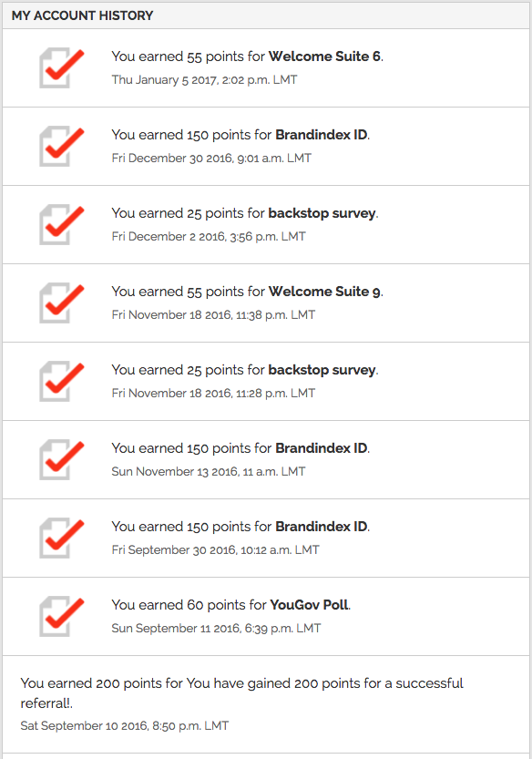Click the My Account History header
The image size is (532, 759).
coord(82,15)
